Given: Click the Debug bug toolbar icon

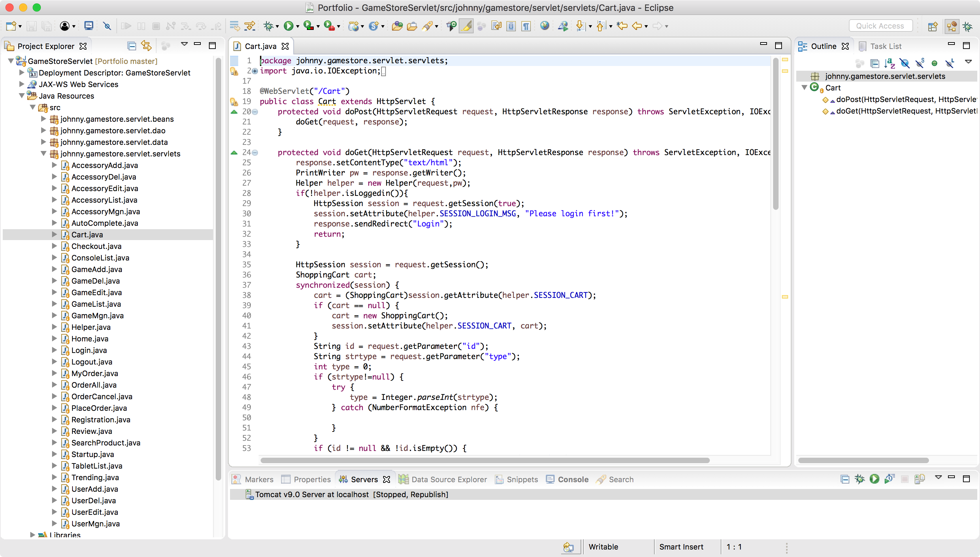Looking at the screenshot, I should [268, 26].
